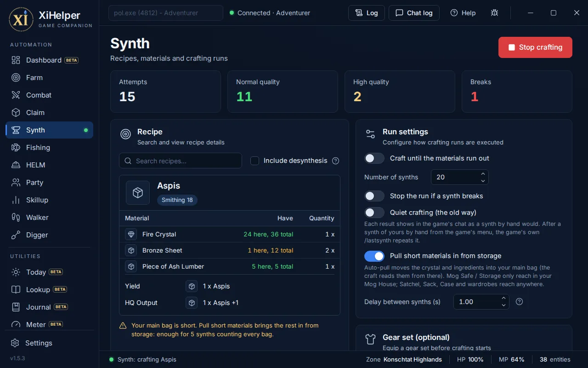Image resolution: width=588 pixels, height=368 pixels.
Task: Open the pol.exe (4812) process selector
Action: [165, 13]
